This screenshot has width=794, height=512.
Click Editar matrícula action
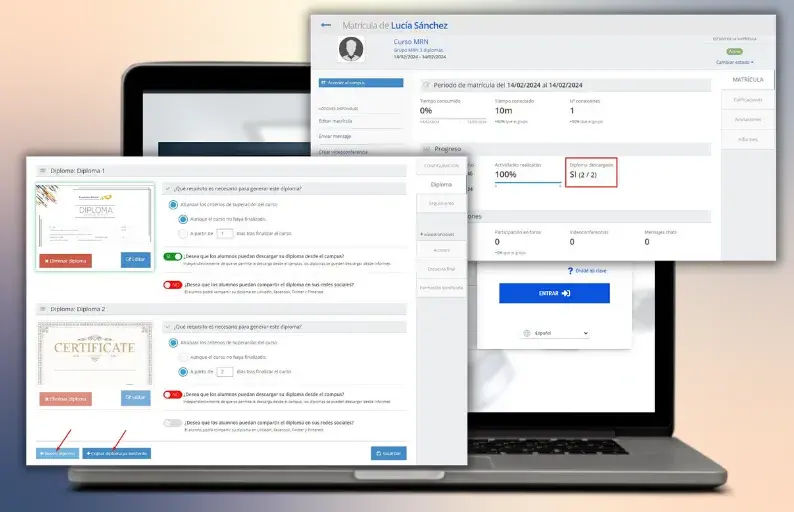[x=335, y=121]
